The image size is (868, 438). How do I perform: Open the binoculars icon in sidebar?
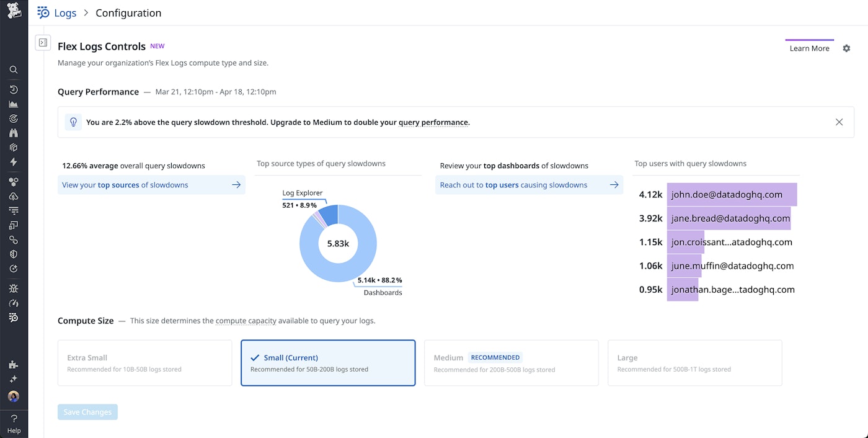[14, 133]
